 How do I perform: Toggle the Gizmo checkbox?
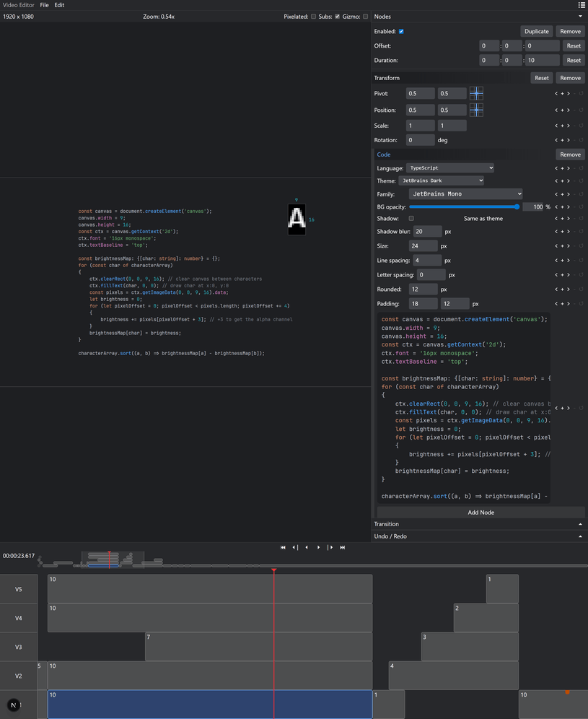coord(365,17)
